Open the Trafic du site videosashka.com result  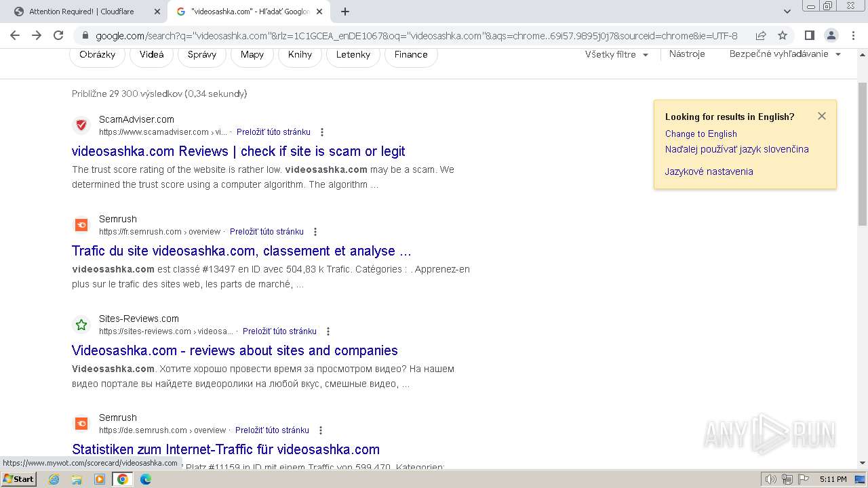(241, 251)
